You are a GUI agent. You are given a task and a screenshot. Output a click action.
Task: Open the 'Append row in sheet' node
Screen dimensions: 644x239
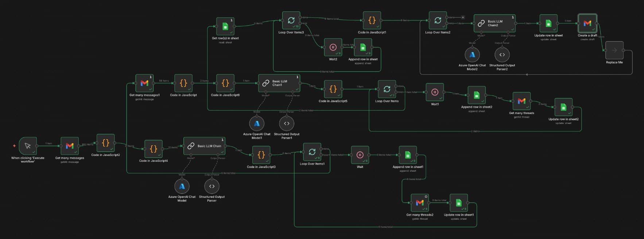coord(363,47)
